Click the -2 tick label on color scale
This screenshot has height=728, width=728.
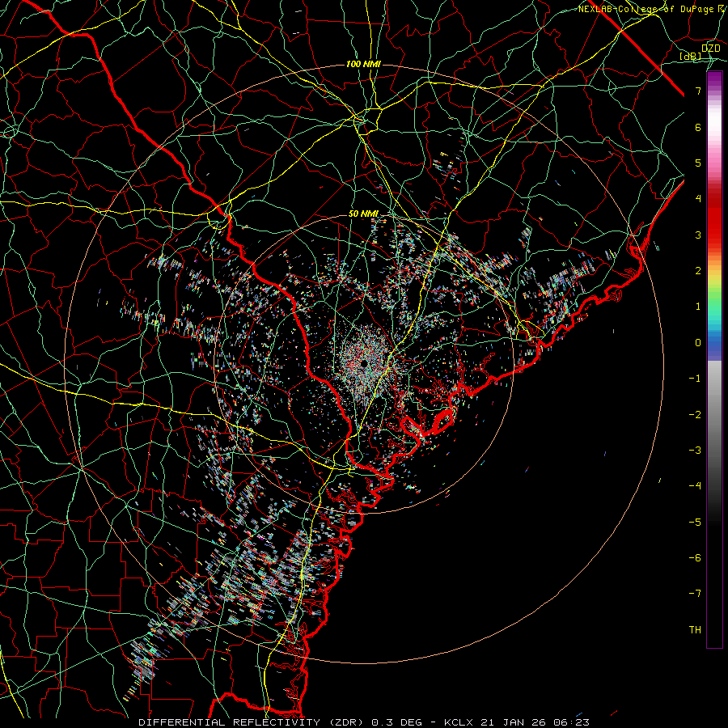pos(695,415)
